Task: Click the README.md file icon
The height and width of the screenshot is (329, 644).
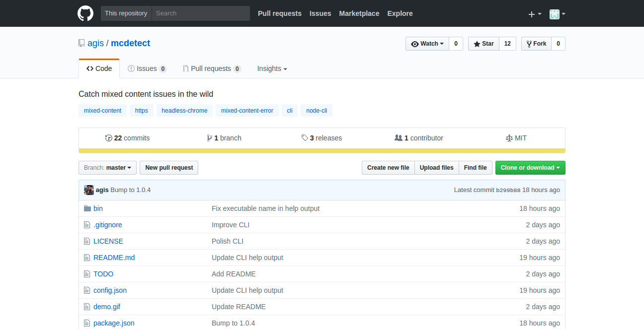Action: tap(87, 258)
